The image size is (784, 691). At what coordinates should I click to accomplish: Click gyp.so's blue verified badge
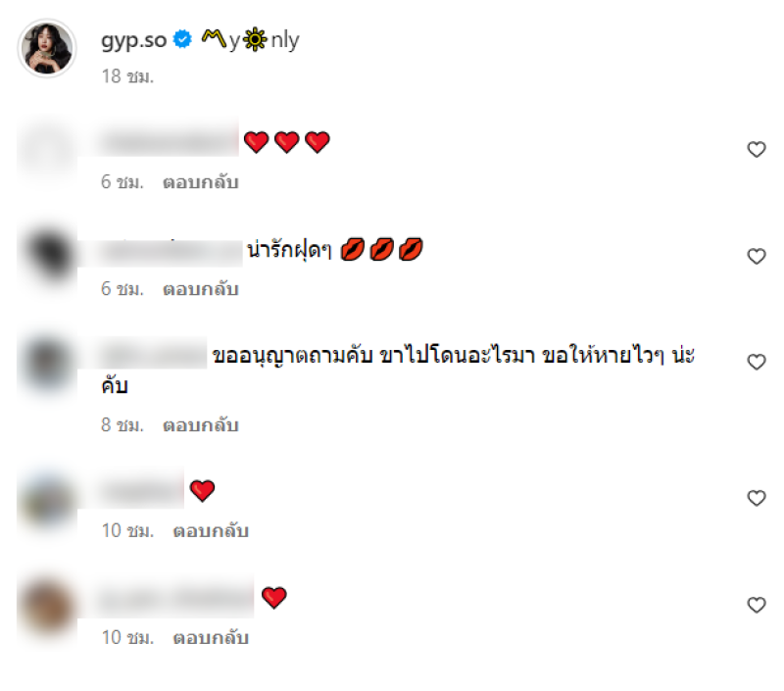point(182,39)
